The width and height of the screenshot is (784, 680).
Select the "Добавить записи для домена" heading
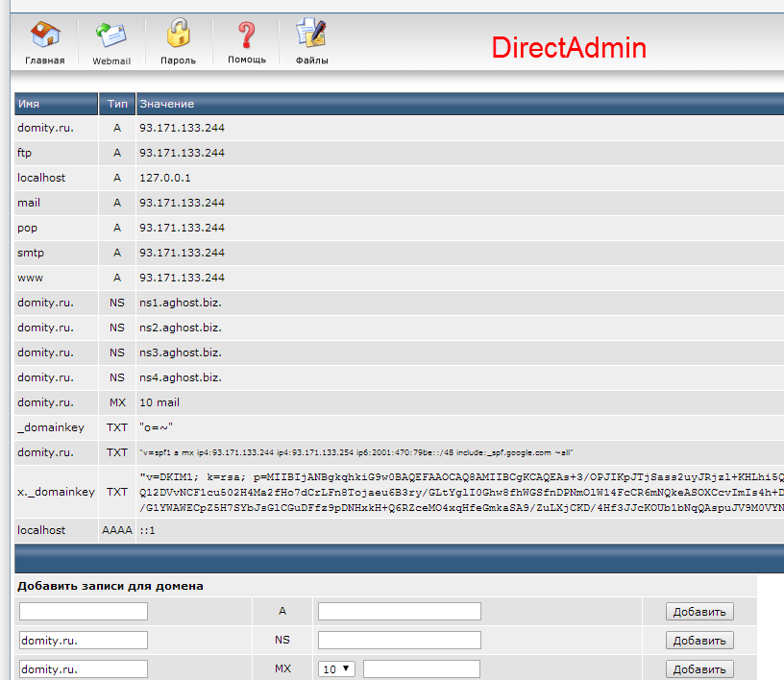click(110, 587)
